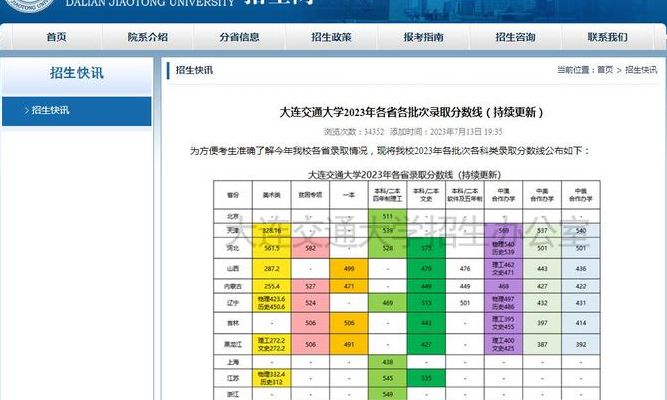Select the 545 score in the 江苏 row
This screenshot has height=400, width=667.
[388, 378]
